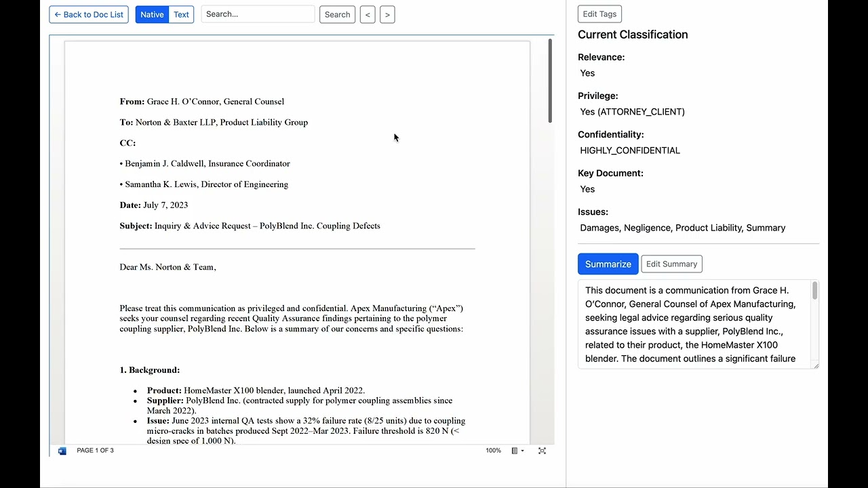Click the To line Norton & Baxter LLP

pos(214,123)
